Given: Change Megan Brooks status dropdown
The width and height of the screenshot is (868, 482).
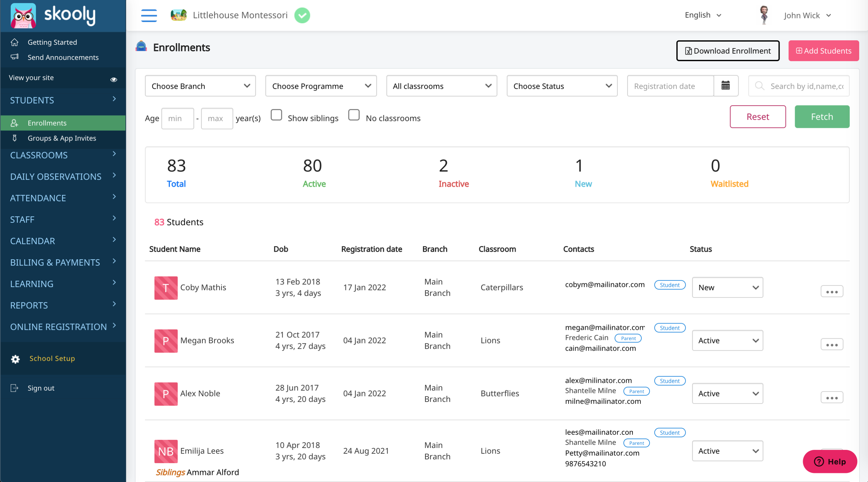Looking at the screenshot, I should click(x=727, y=340).
